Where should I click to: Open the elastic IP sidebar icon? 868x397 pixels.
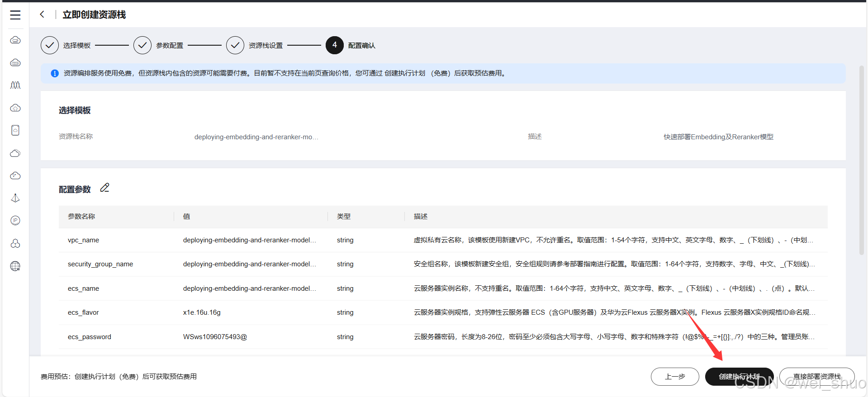coord(15,221)
